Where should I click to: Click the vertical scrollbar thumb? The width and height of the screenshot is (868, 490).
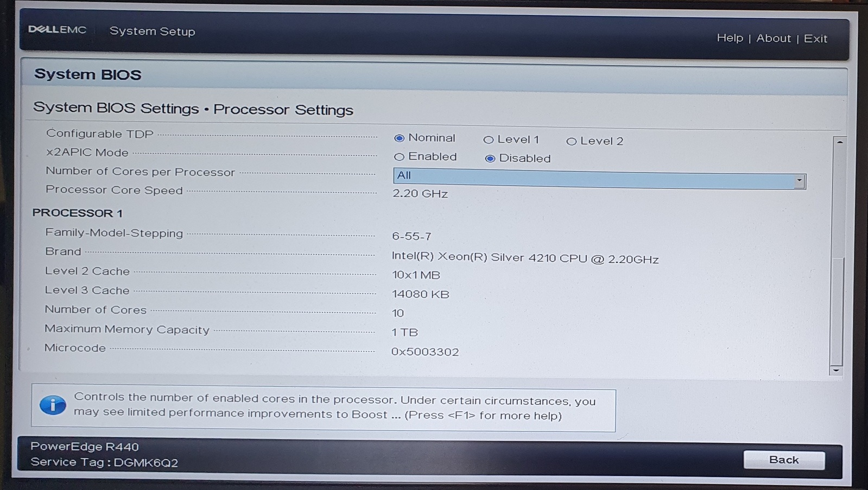pyautogui.click(x=837, y=311)
